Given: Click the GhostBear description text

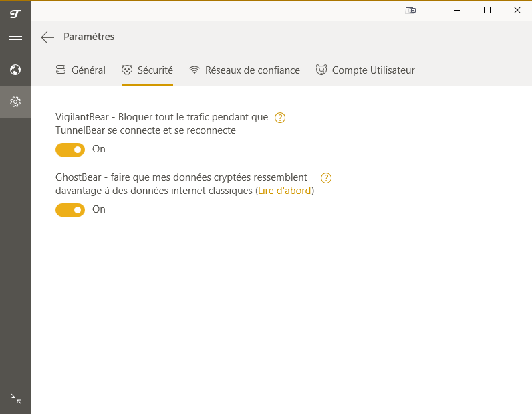Looking at the screenshot, I should coord(184,184).
